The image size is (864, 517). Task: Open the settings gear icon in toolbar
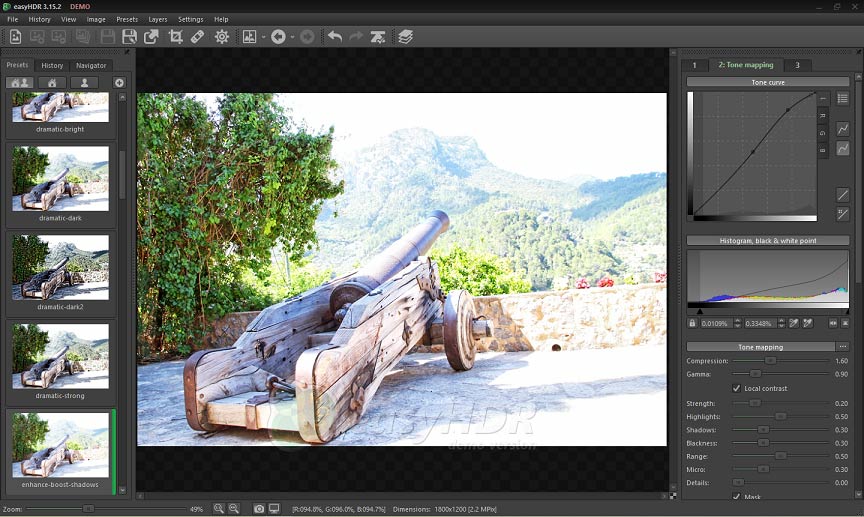[x=222, y=37]
